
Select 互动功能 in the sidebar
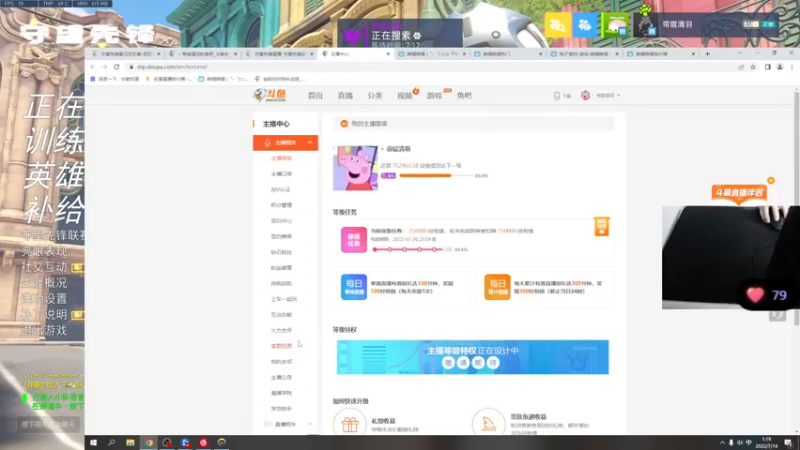pyautogui.click(x=281, y=315)
